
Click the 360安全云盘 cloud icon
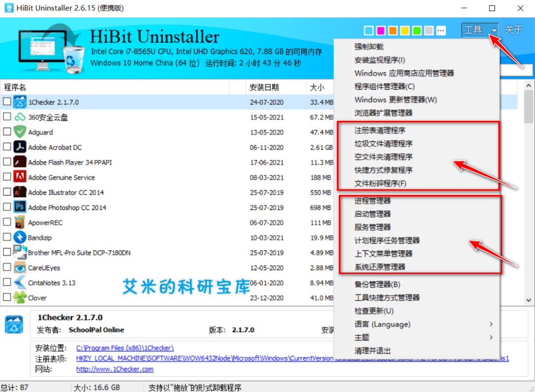(x=20, y=117)
